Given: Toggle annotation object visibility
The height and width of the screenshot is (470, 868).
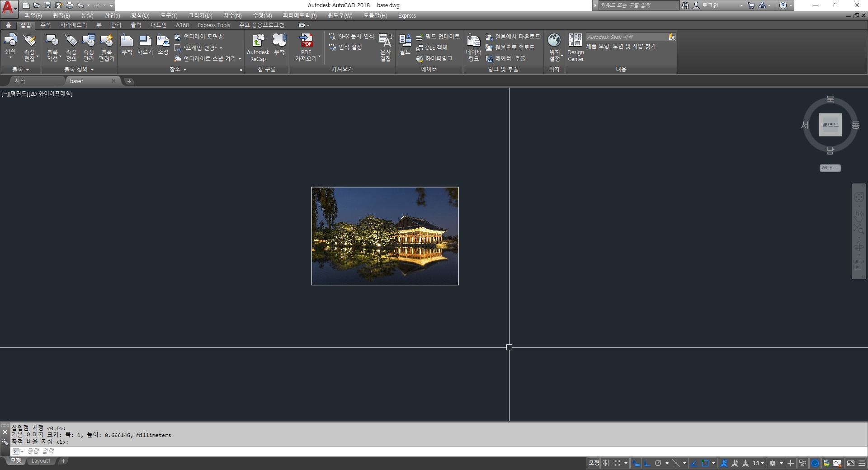Looking at the screenshot, I should click(724, 463).
